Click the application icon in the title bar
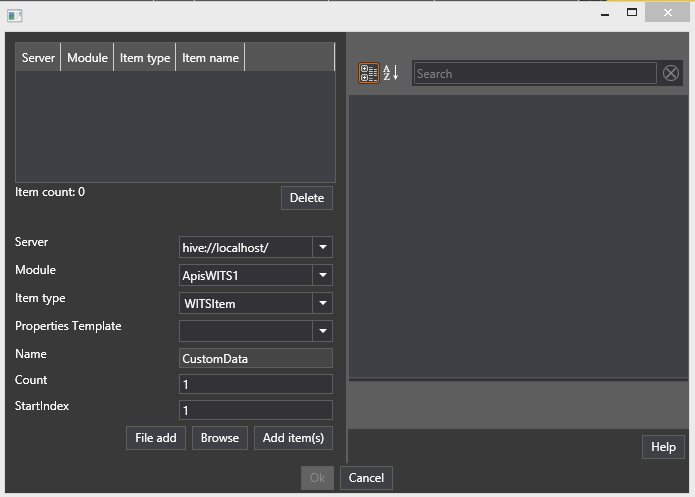This screenshot has height=497, width=695. [x=15, y=15]
